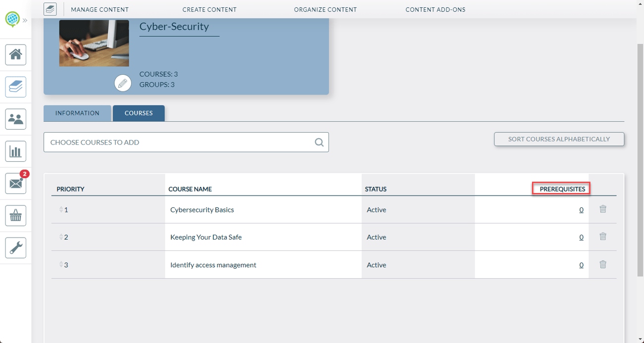Switch to the Information tab
Screen dimensions: 644x343
[x=77, y=113]
